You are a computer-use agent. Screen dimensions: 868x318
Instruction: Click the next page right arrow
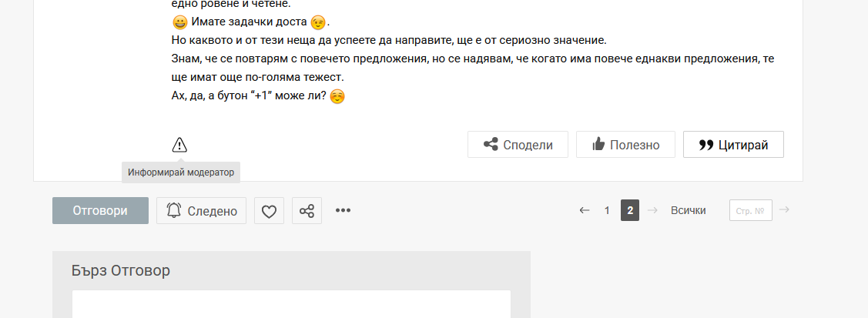652,210
